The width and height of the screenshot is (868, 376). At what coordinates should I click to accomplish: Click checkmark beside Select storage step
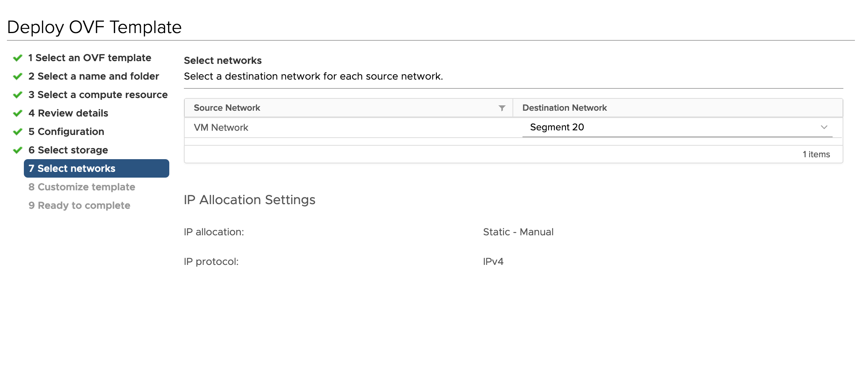click(x=18, y=150)
